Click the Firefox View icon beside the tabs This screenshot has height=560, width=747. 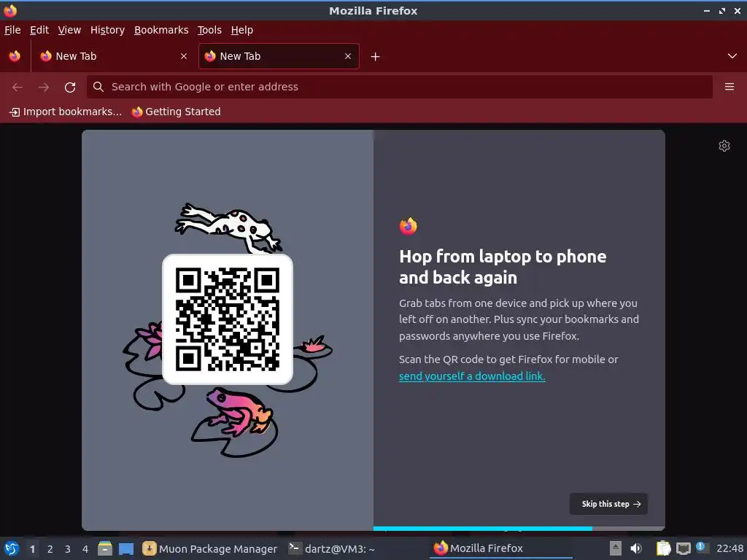click(15, 56)
